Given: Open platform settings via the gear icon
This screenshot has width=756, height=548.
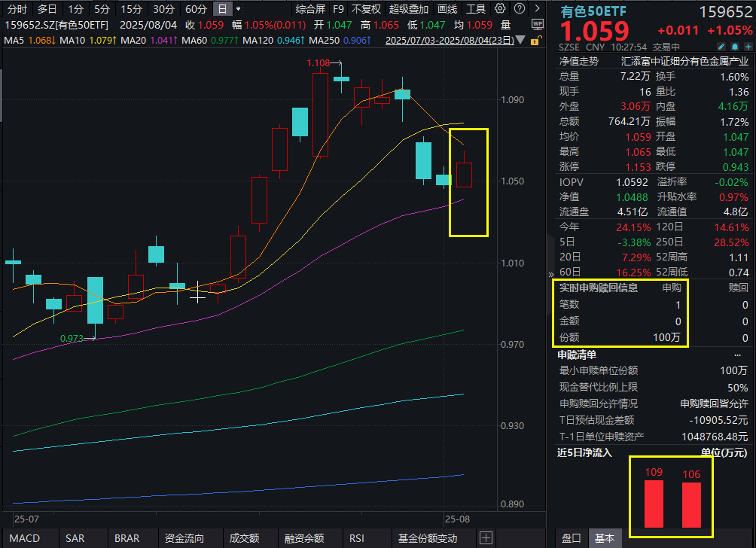Looking at the screenshot, I should tap(499, 8).
